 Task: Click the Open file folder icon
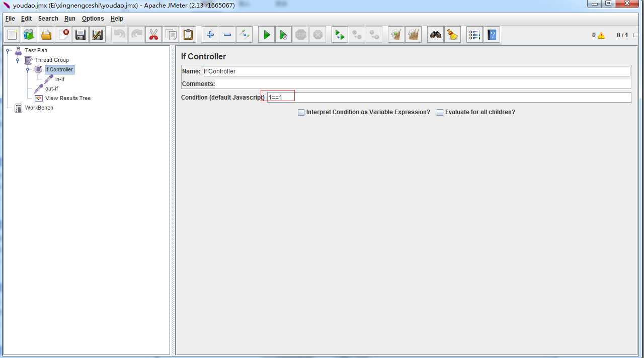coord(46,35)
